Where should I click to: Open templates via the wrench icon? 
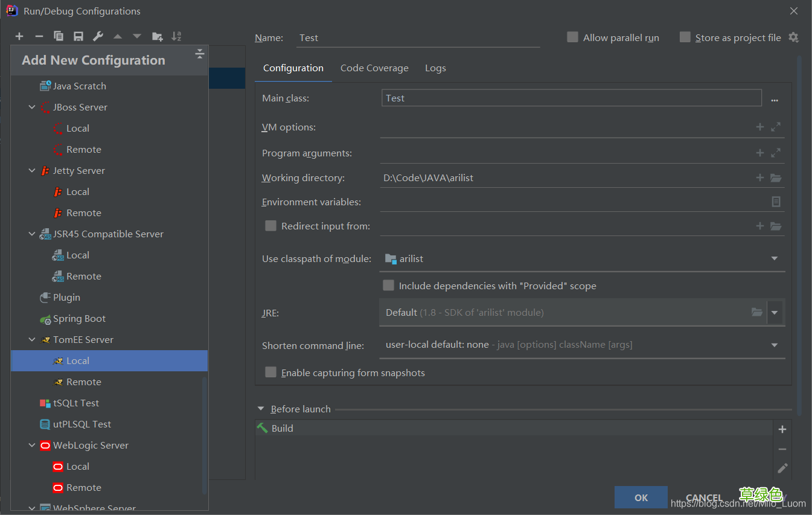98,37
